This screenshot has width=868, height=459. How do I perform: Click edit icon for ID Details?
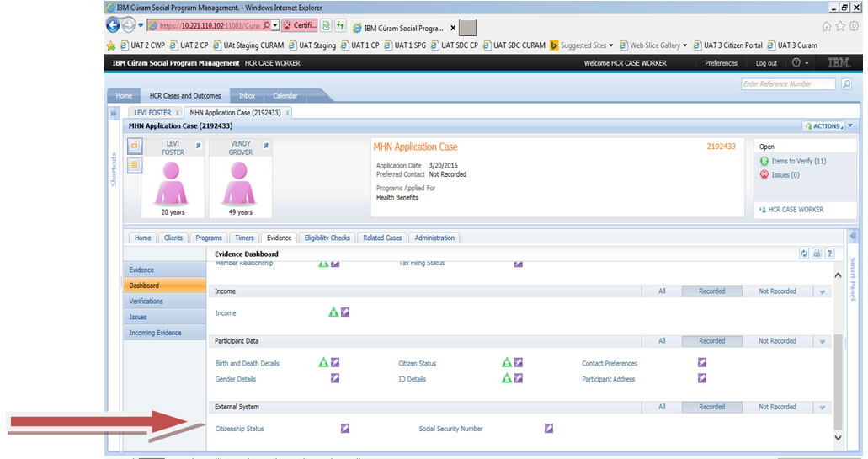tap(518, 378)
